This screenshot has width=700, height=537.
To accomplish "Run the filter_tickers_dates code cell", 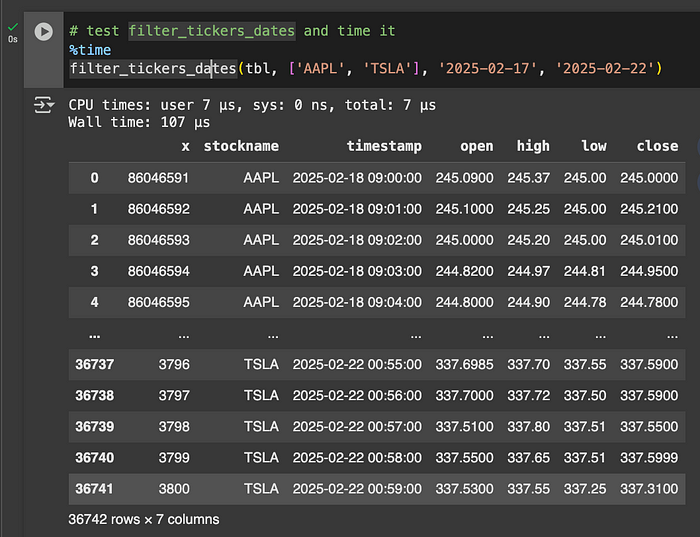I will pos(44,32).
